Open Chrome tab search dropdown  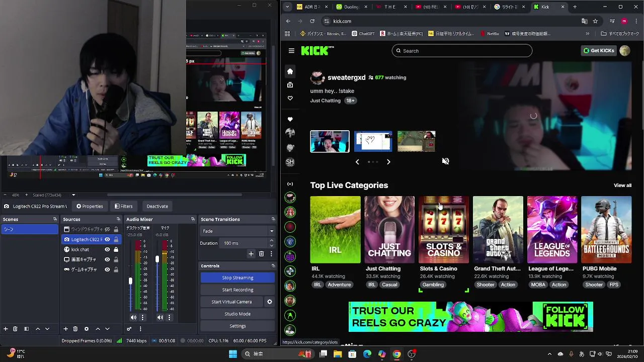click(x=287, y=7)
